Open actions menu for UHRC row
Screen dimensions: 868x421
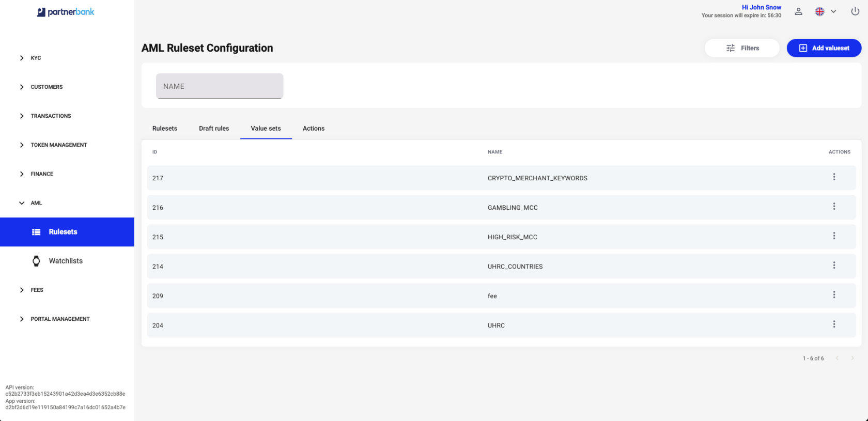834,324
